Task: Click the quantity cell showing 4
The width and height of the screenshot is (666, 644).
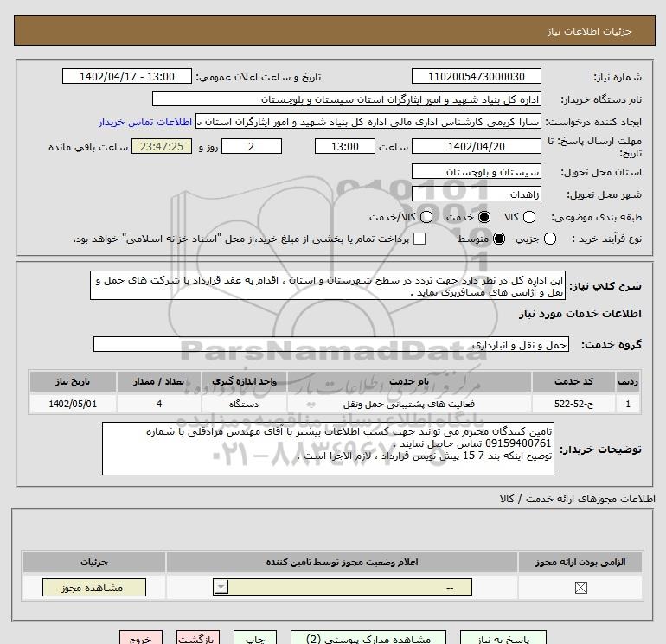Action: (159, 404)
